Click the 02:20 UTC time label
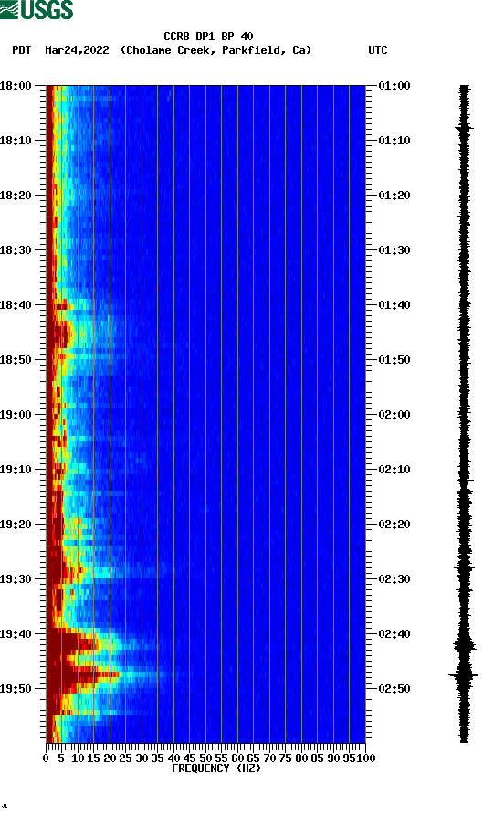Viewport: 504px width, 816px height. (394, 525)
